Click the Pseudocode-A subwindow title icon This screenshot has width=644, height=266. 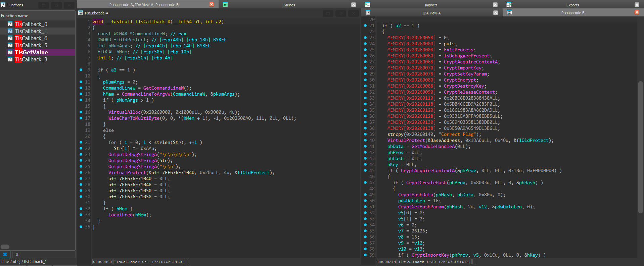click(81, 13)
